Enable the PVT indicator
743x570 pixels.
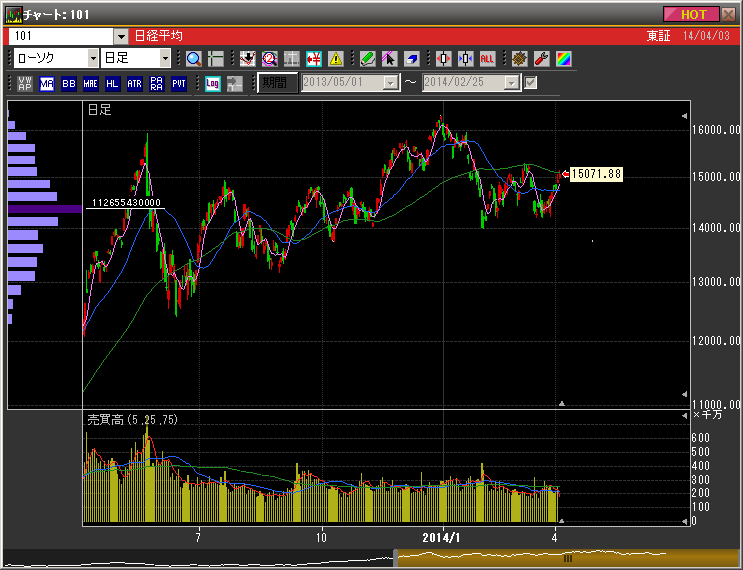pyautogui.click(x=179, y=83)
